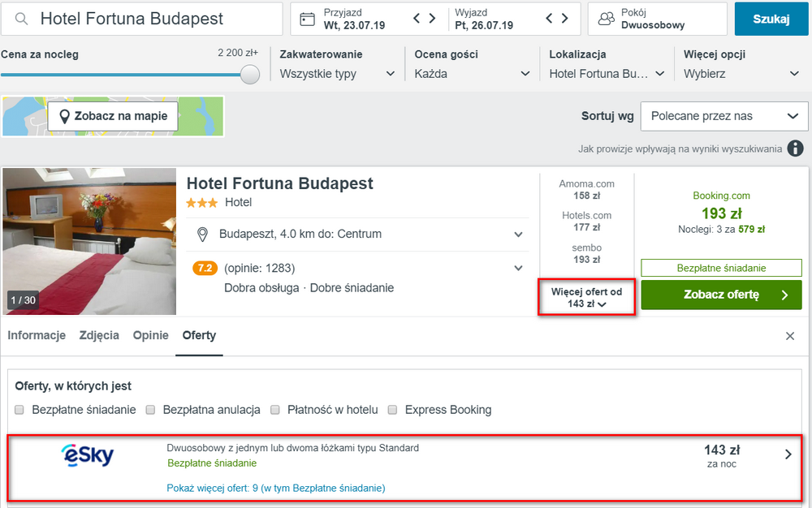Click the location pin next to Budapeszt
The image size is (812, 508).
click(x=202, y=235)
